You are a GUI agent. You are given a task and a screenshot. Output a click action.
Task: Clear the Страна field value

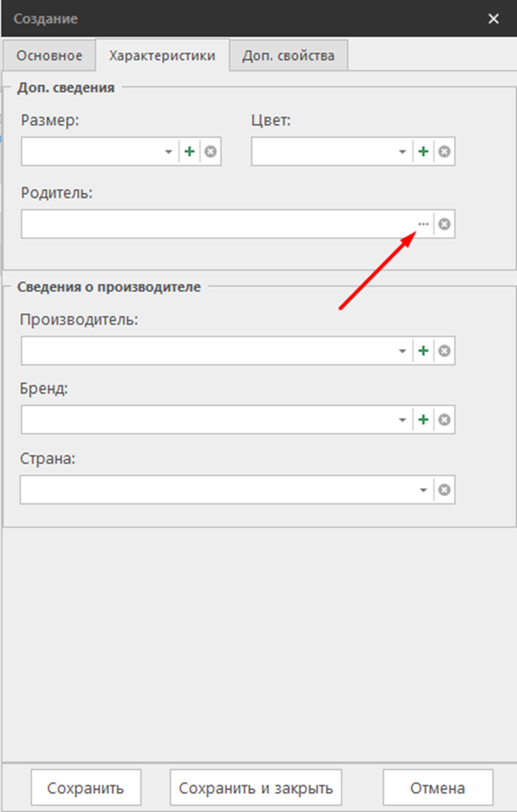coord(444,490)
